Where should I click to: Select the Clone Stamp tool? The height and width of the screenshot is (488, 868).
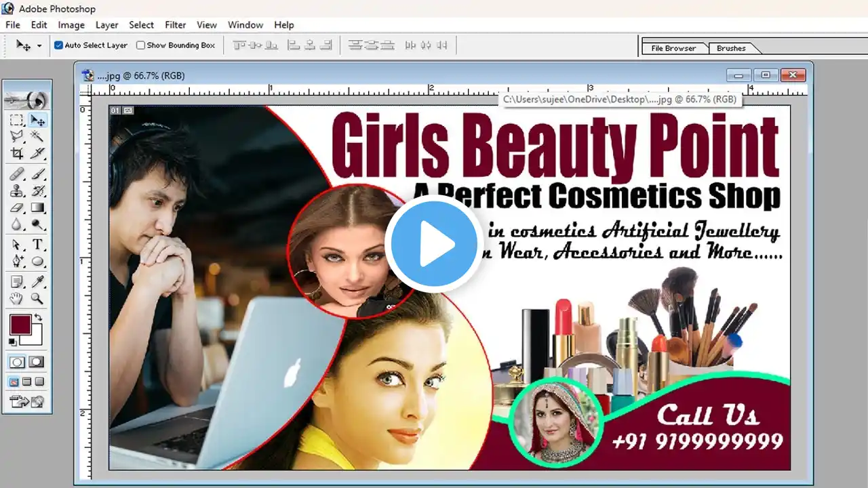(x=17, y=191)
